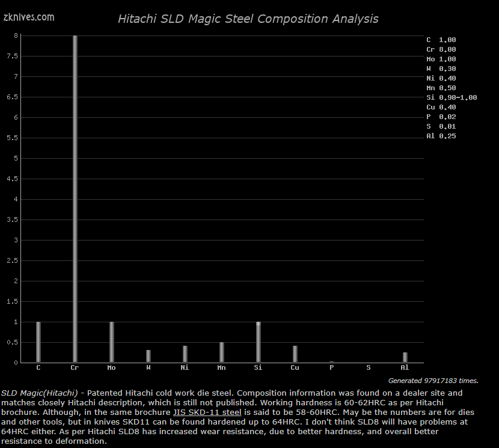The height and width of the screenshot is (448, 499).
Task: Click the Ni bar in the chart
Action: (x=185, y=354)
